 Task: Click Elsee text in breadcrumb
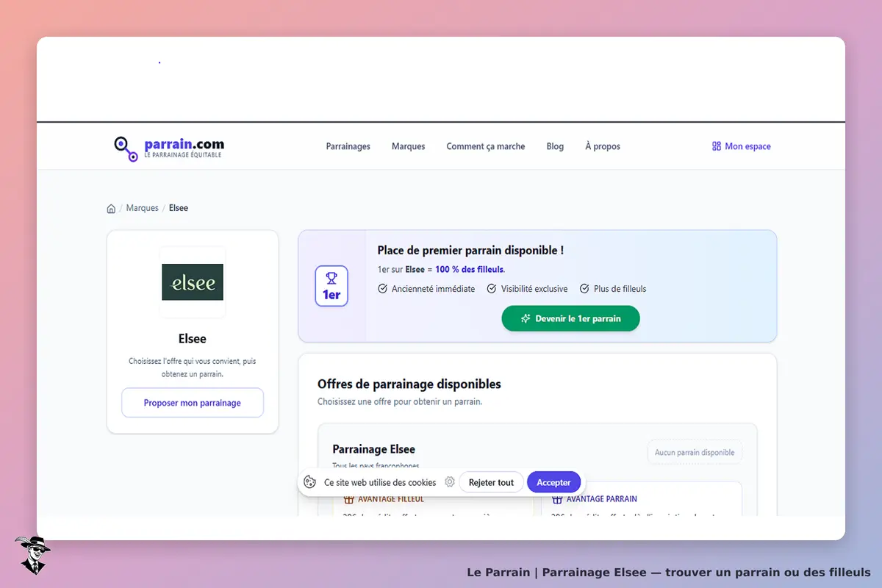click(179, 208)
